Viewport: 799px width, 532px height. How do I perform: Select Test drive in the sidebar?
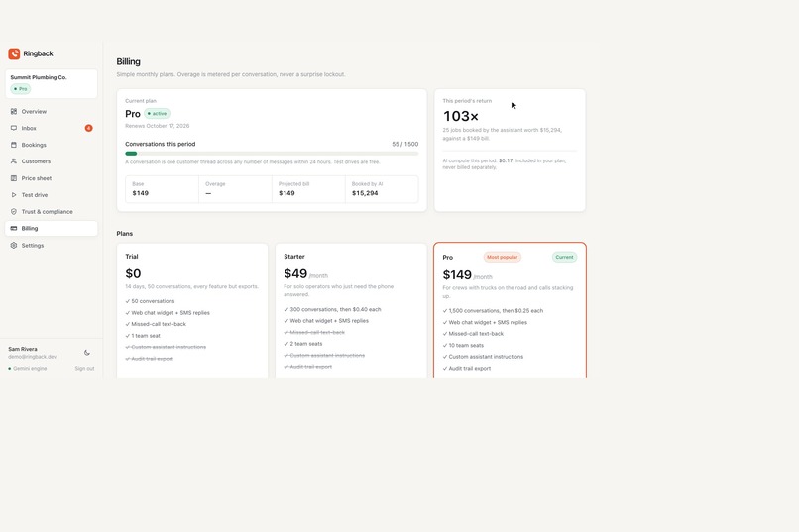click(x=51, y=195)
